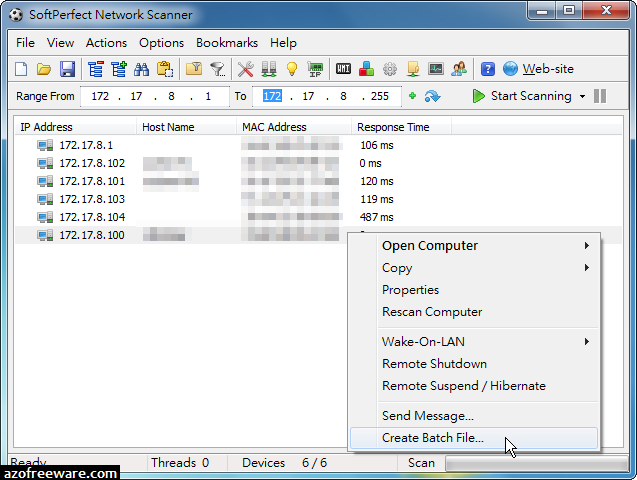Click the IP network card icon
This screenshot has width=637, height=480.
click(315, 69)
